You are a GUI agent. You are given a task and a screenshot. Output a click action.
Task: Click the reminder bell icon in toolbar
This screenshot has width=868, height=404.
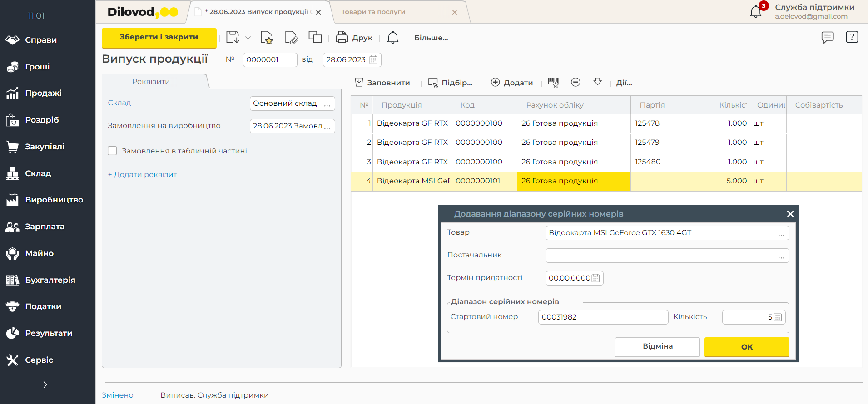(x=393, y=38)
